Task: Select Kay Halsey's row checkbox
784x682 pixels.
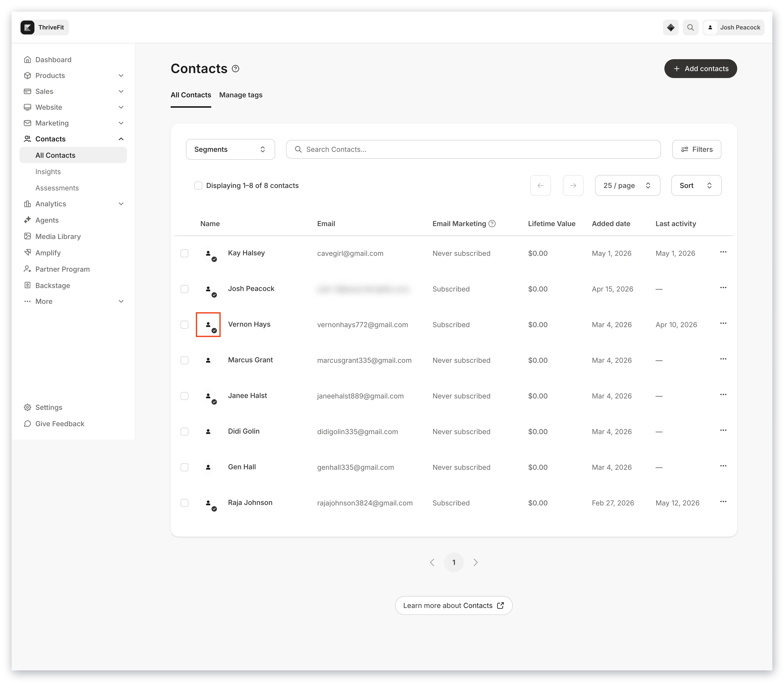Action: [x=184, y=254]
